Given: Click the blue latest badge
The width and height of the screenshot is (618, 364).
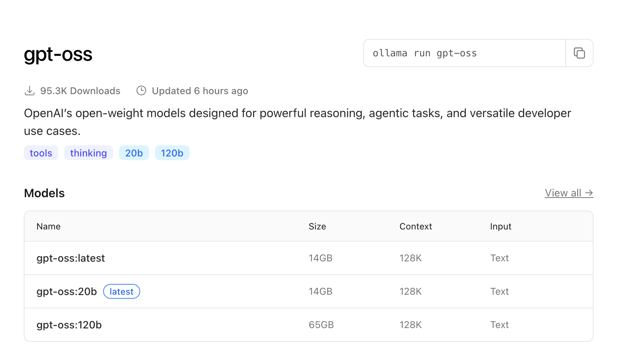Looking at the screenshot, I should (121, 291).
